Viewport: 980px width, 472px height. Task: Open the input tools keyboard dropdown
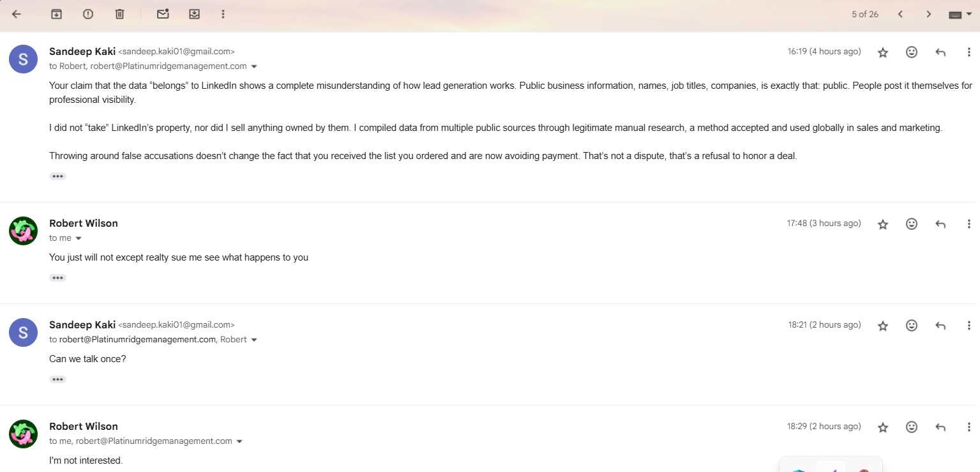coord(960,14)
